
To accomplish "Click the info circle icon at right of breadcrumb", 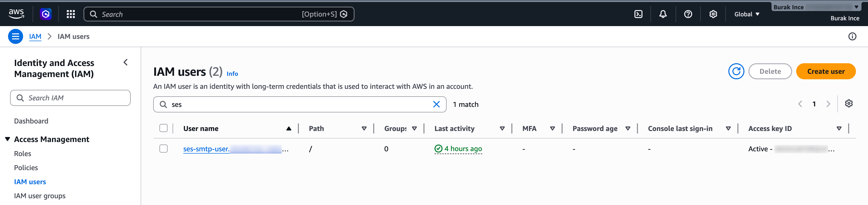I will [852, 36].
